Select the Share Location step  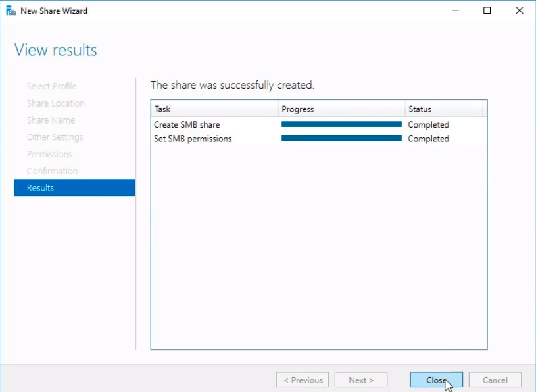[56, 103]
